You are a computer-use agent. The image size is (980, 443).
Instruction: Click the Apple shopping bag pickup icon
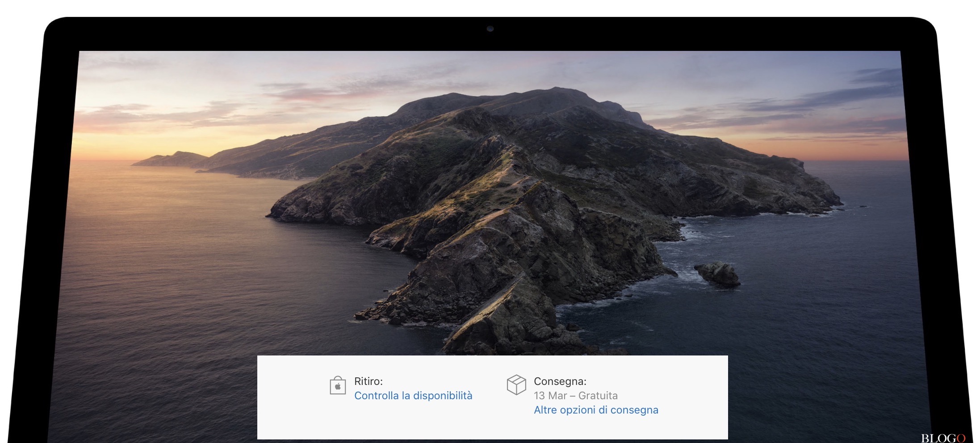[338, 385]
